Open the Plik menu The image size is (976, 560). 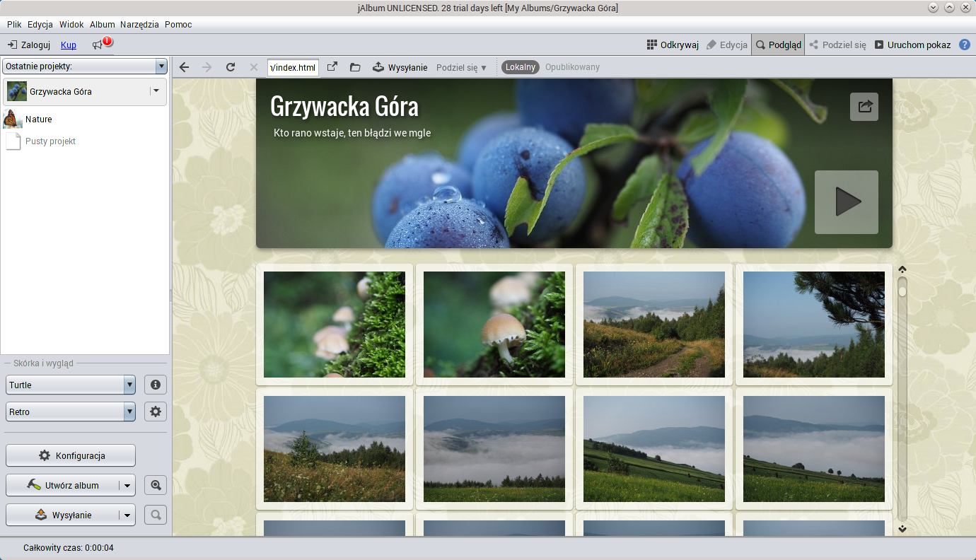pos(14,24)
